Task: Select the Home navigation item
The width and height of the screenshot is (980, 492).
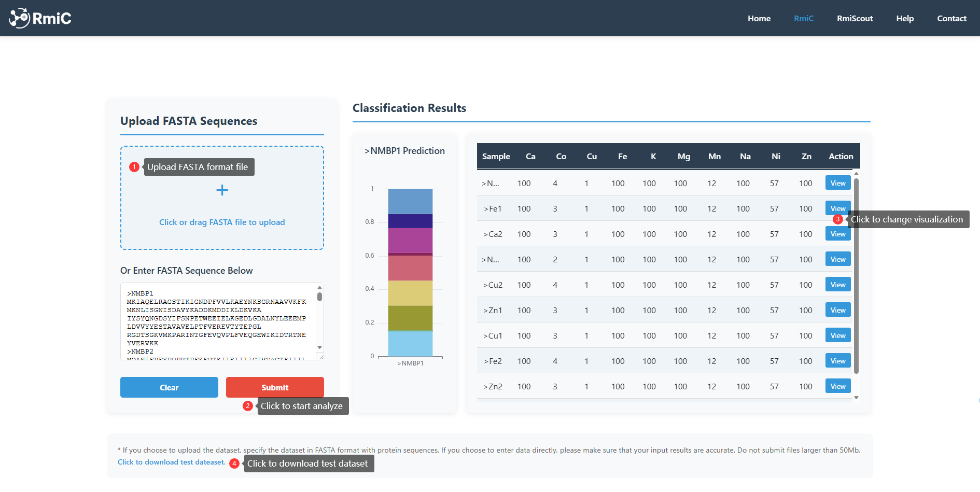Action: 759,18
